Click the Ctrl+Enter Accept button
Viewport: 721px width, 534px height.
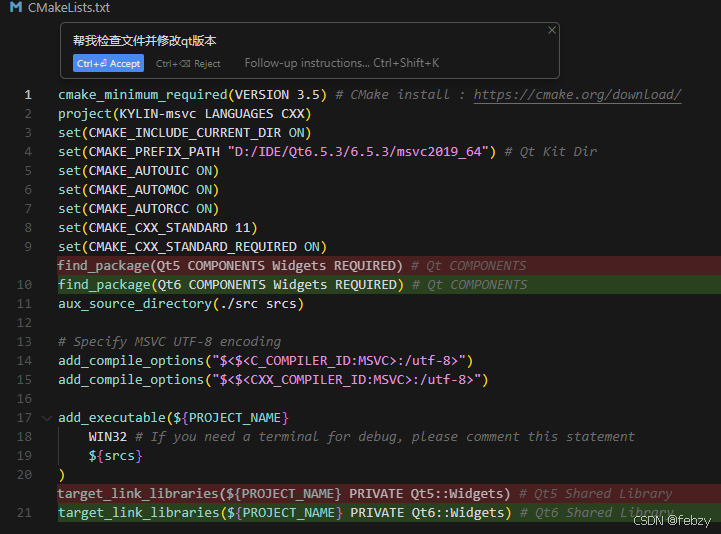point(108,63)
